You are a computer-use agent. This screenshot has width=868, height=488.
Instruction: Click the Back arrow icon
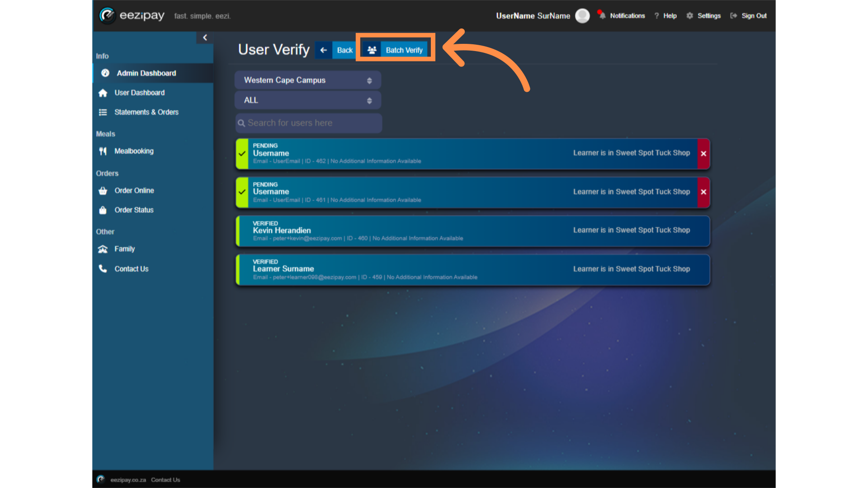(324, 50)
